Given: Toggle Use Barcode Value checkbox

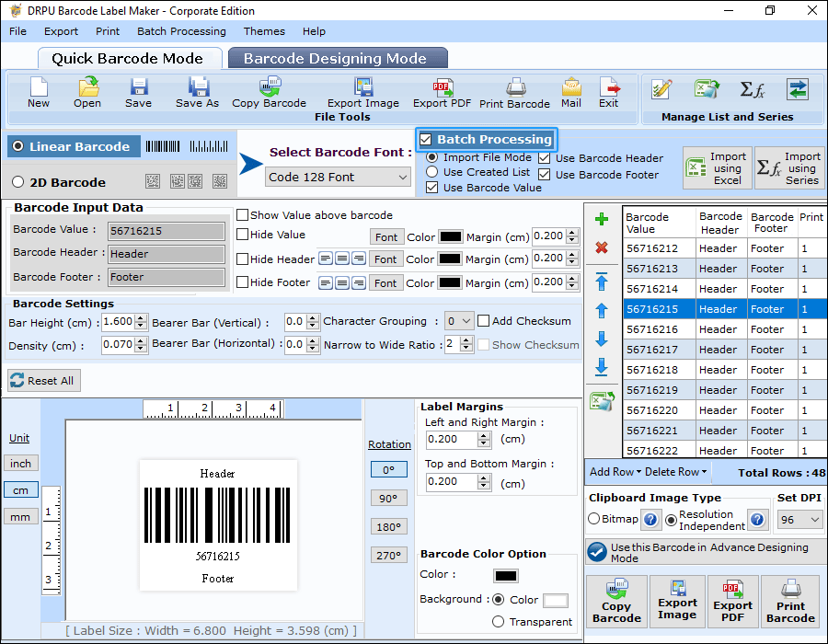Looking at the screenshot, I should (432, 188).
